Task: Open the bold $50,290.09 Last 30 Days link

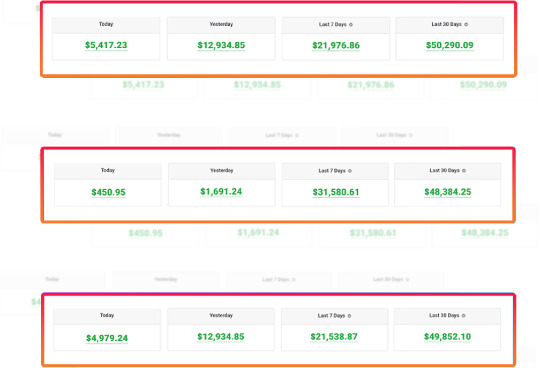Action: [x=449, y=45]
